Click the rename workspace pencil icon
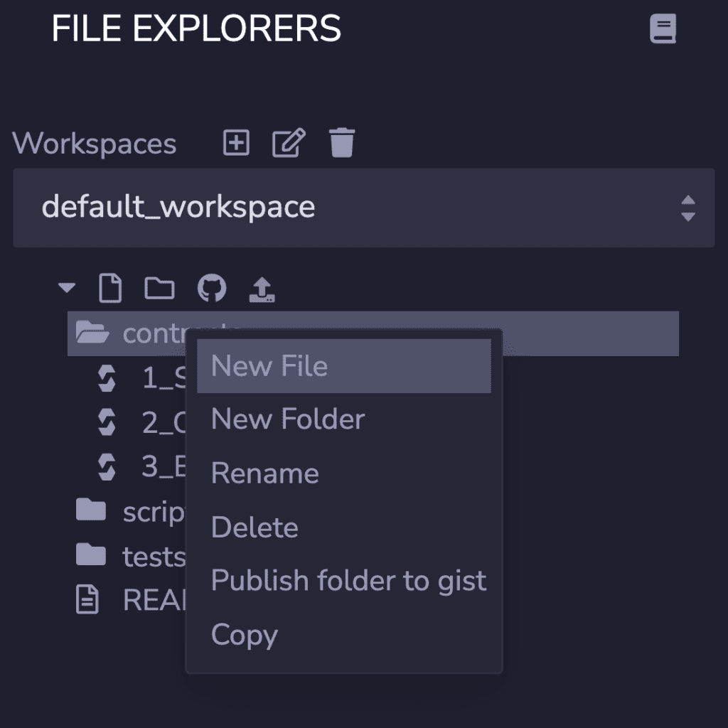The image size is (728, 728). pyautogui.click(x=289, y=143)
